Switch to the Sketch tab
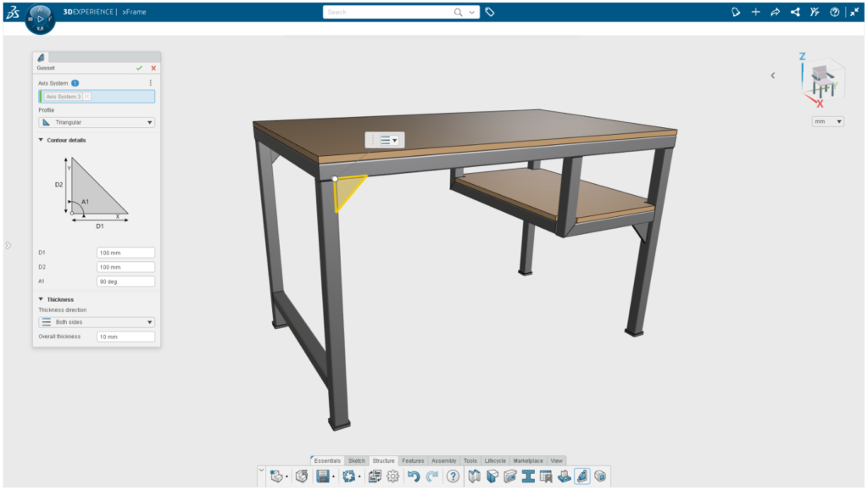This screenshot has width=868, height=490. (x=356, y=460)
